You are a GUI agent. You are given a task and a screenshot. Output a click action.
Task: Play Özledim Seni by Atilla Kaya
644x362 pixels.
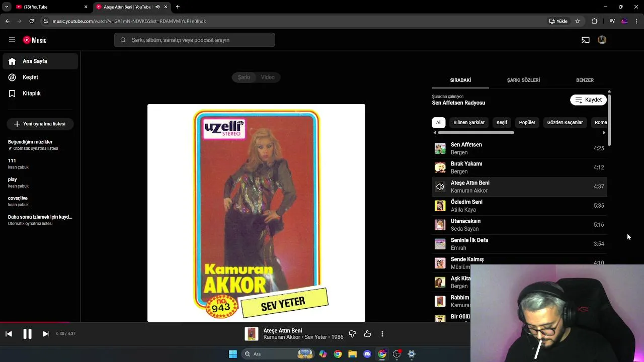(x=519, y=206)
